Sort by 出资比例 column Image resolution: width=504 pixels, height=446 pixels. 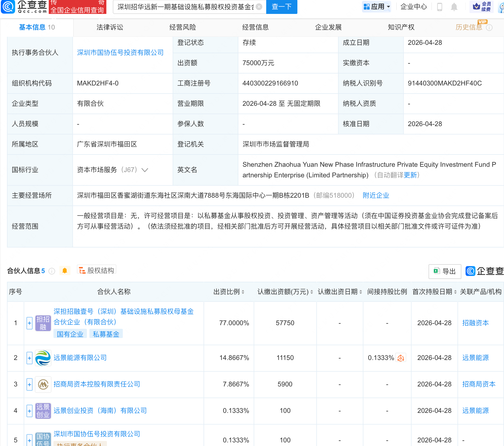click(x=243, y=292)
